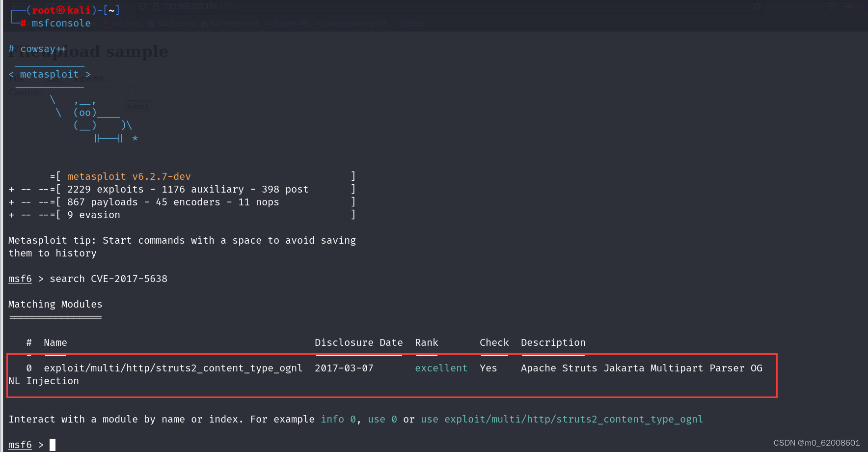Click the terminal cursor at the msf6 prompt
The image size is (868, 452).
click(x=52, y=444)
